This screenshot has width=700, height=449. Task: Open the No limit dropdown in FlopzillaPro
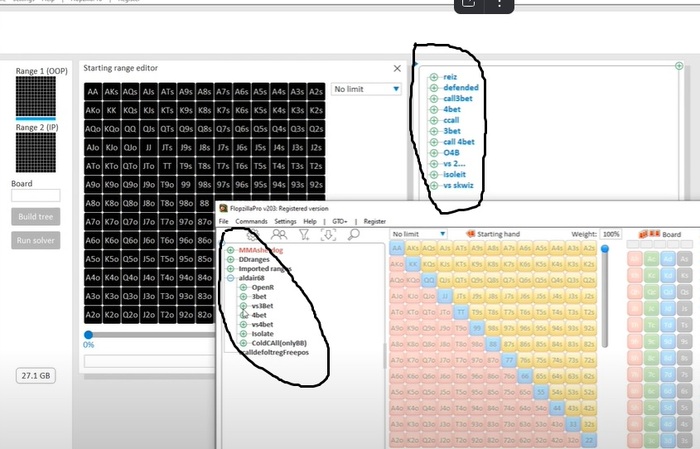coord(418,234)
